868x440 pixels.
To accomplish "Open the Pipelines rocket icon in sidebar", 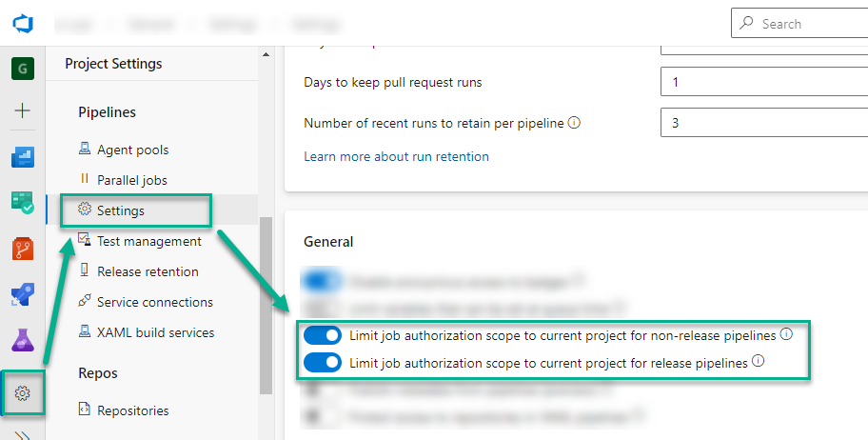I will point(22,294).
